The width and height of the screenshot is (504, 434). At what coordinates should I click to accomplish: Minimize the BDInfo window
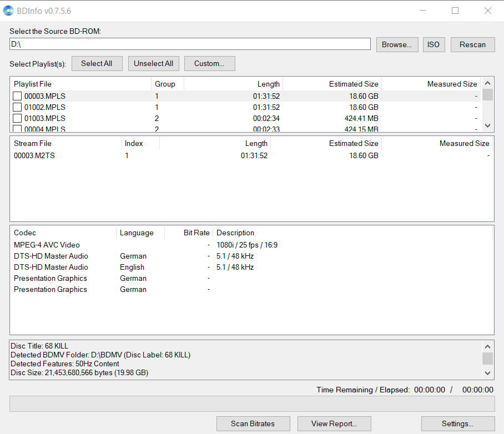[x=423, y=11]
